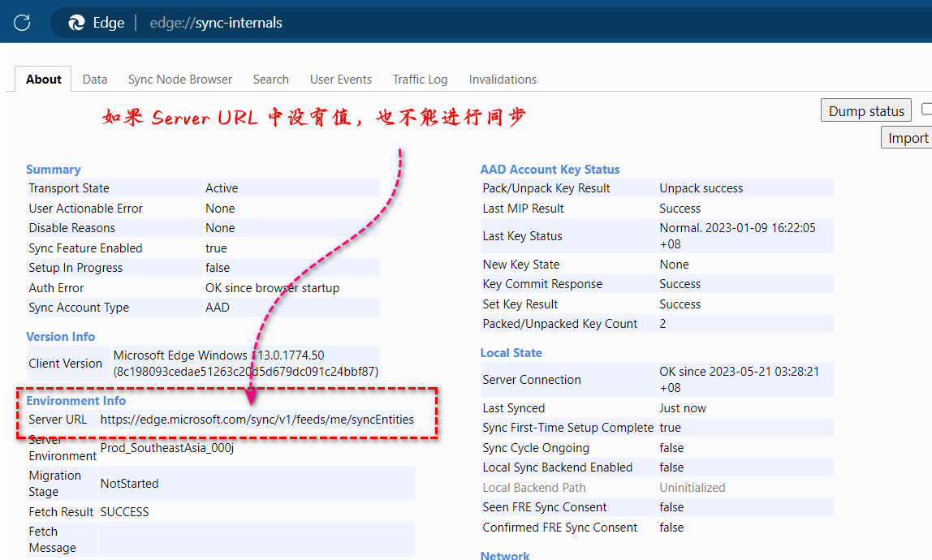Click the Network section heading
This screenshot has height=560, width=932.
click(505, 555)
